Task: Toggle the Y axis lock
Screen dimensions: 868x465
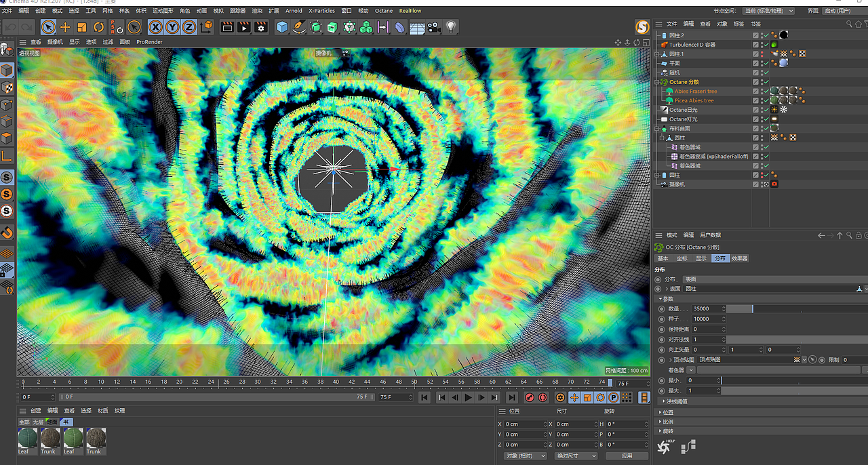Action: coord(172,27)
